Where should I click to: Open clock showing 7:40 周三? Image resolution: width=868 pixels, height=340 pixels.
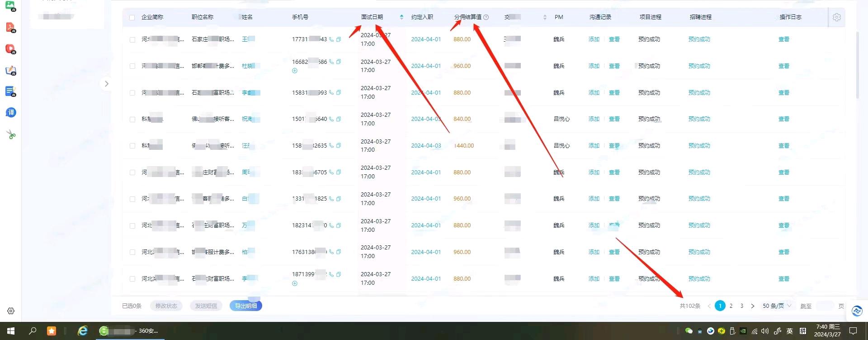[x=828, y=330]
